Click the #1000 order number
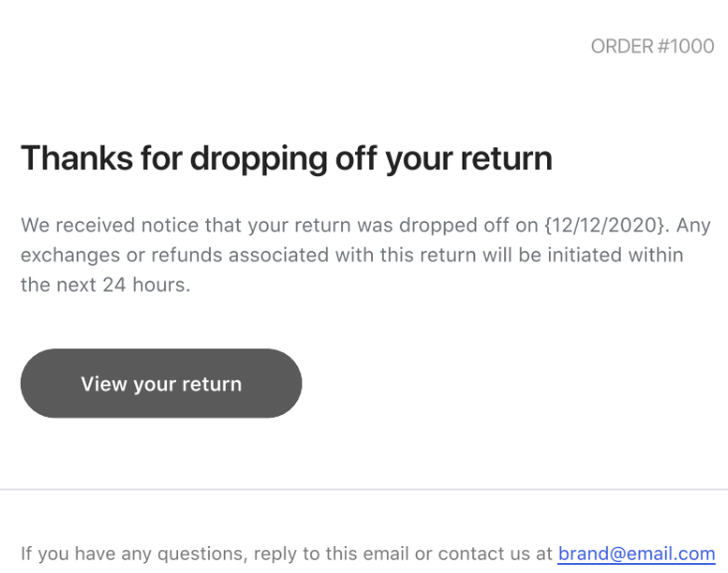This screenshot has width=728, height=573. [x=684, y=47]
